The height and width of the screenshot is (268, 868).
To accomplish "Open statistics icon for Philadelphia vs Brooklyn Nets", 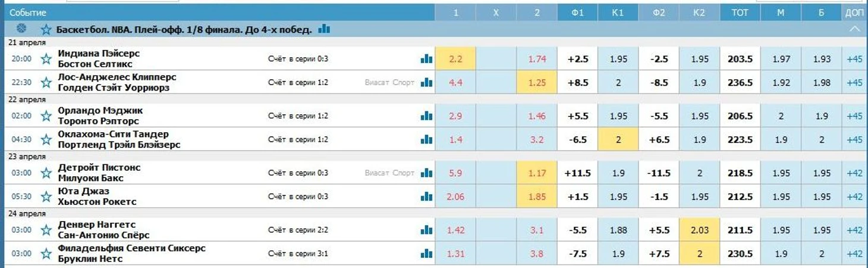I will [x=426, y=253].
